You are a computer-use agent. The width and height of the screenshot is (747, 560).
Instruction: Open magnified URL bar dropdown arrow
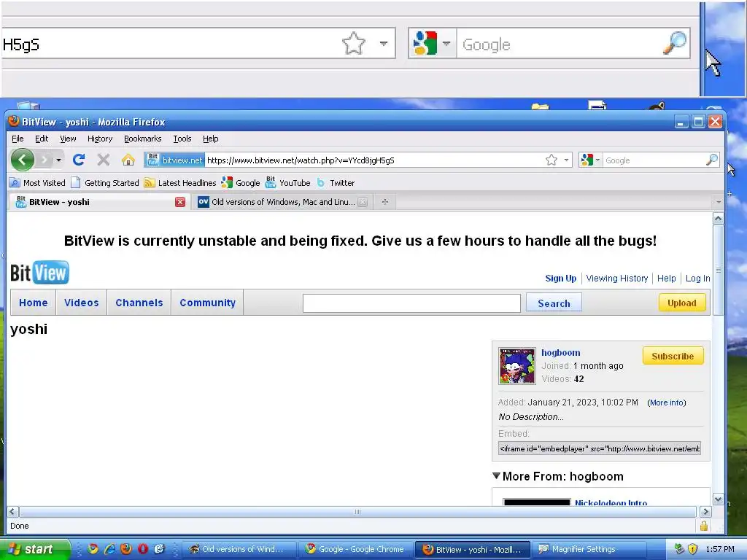(x=384, y=43)
